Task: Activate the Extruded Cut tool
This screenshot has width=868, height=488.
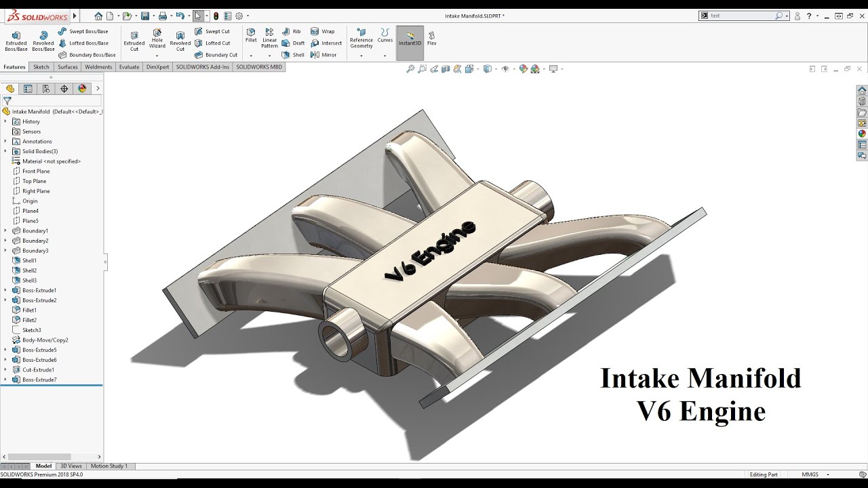Action: (x=134, y=41)
